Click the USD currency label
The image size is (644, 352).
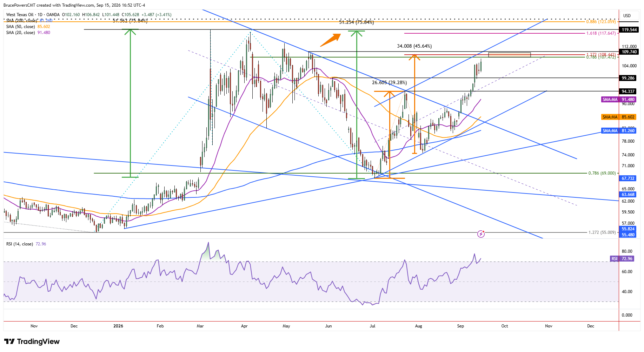pos(627,15)
